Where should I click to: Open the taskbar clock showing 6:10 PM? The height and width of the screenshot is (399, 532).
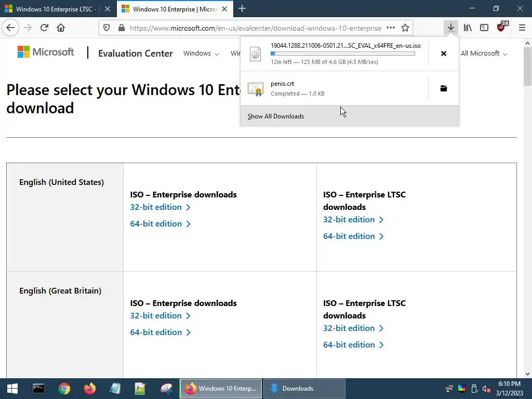[509, 389]
